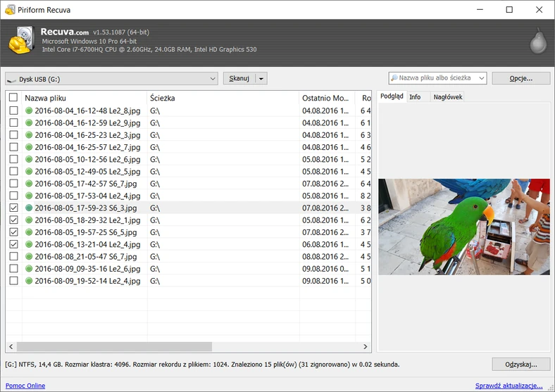
Task: Sort by the Ścieżka column header
Action: [x=223, y=98]
